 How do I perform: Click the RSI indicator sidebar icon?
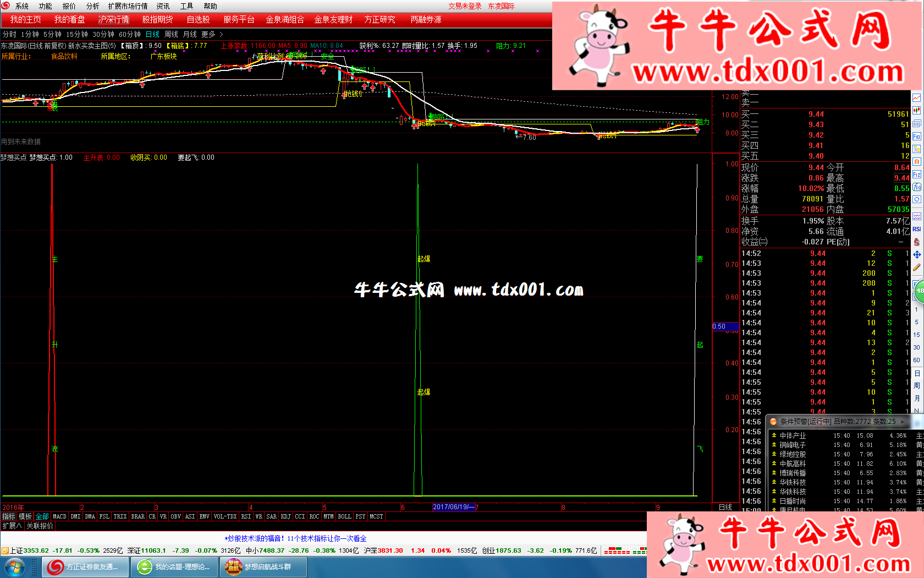coord(917,229)
